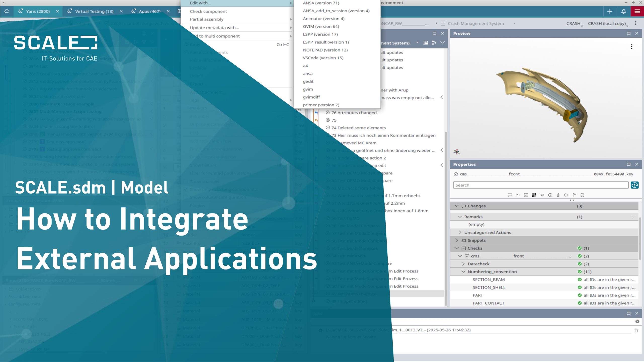The width and height of the screenshot is (644, 362).
Task: Select primer (version 7) application
Action: coord(337,105)
